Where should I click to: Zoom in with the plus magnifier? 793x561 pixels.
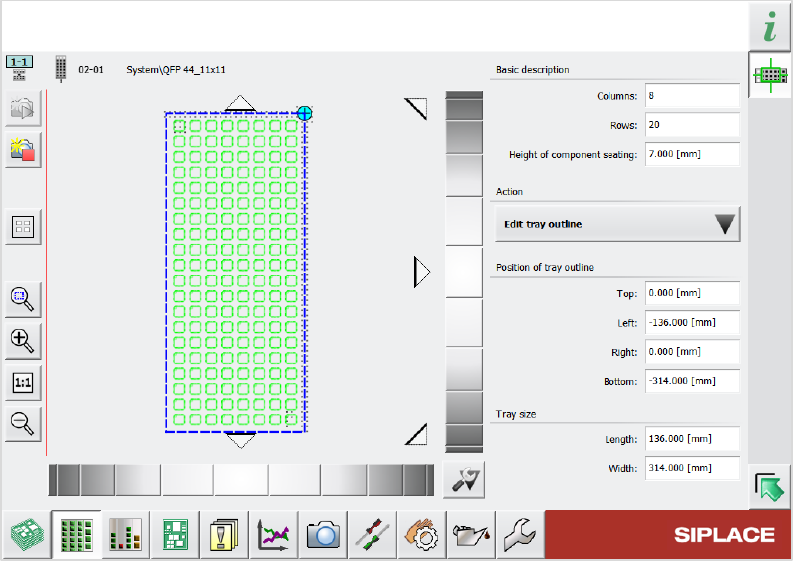tap(22, 340)
